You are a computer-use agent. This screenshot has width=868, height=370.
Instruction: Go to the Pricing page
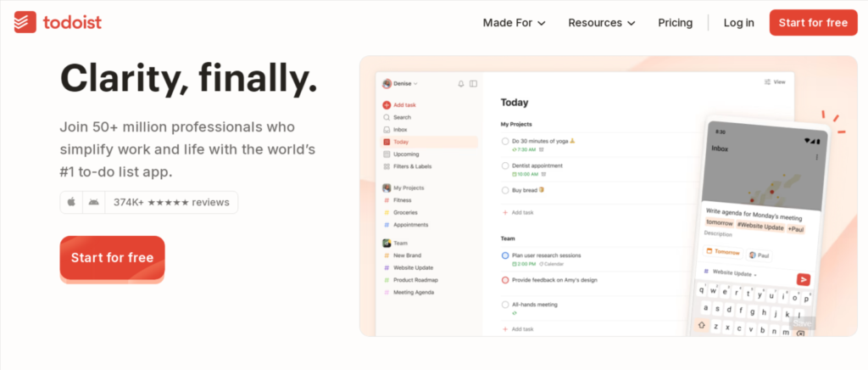coord(676,23)
